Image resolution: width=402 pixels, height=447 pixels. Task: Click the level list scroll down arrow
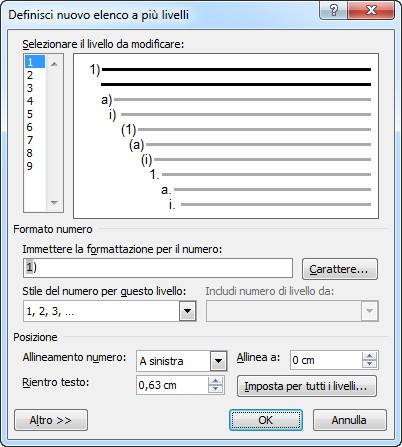pos(54,202)
